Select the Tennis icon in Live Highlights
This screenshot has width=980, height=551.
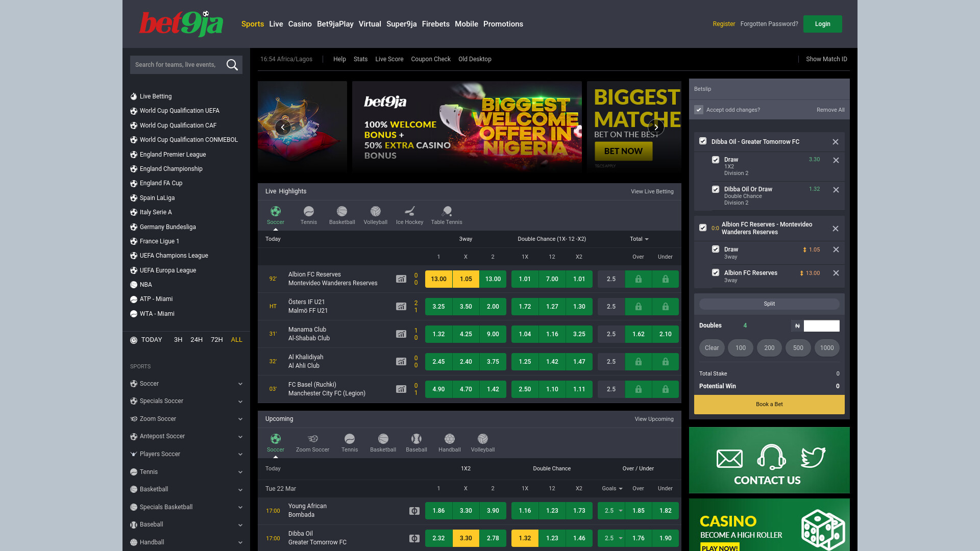coord(309,211)
